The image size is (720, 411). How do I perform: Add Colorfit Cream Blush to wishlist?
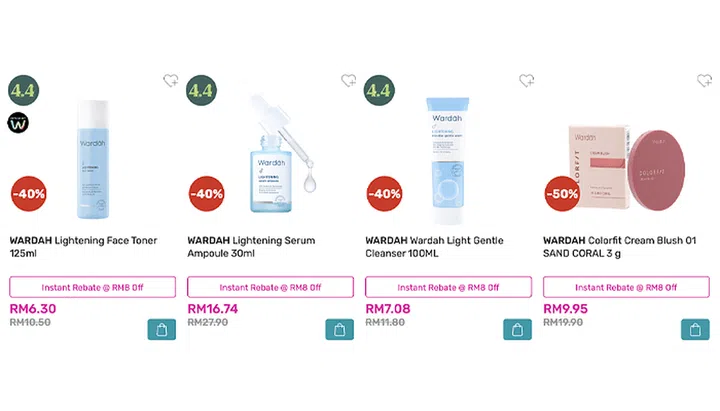tap(704, 81)
